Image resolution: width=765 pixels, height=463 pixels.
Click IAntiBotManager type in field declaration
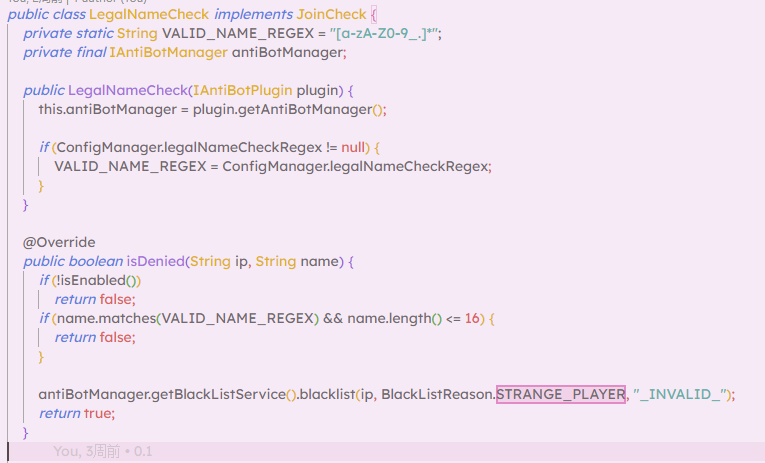pyautogui.click(x=168, y=52)
